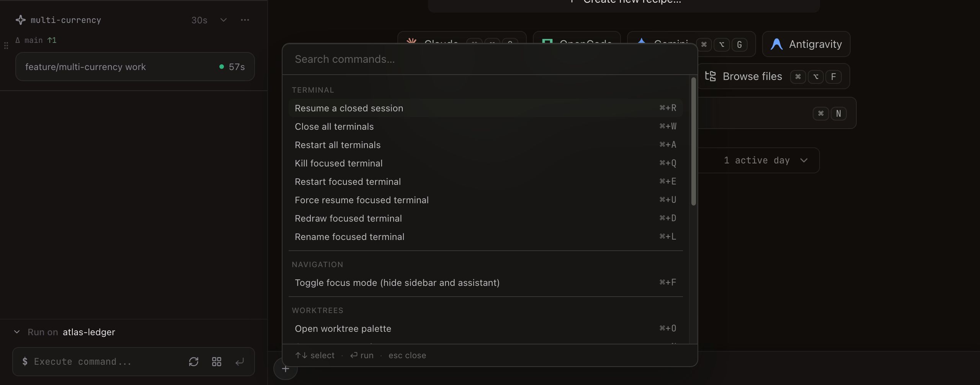
Task: Select the feature/multi-currency work terminal
Action: coord(135,67)
